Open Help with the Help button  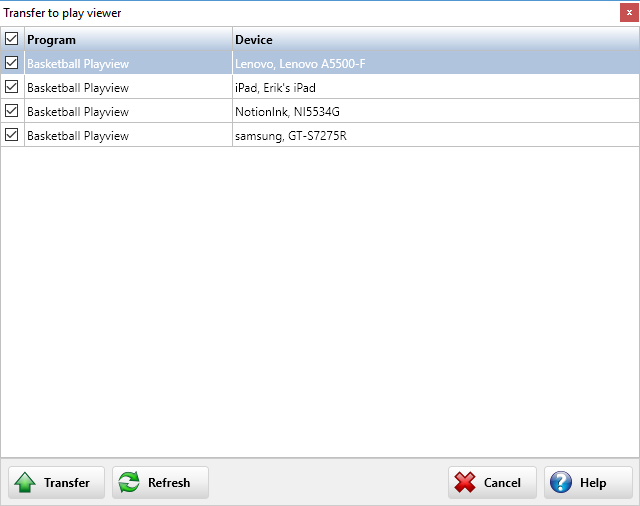[588, 482]
